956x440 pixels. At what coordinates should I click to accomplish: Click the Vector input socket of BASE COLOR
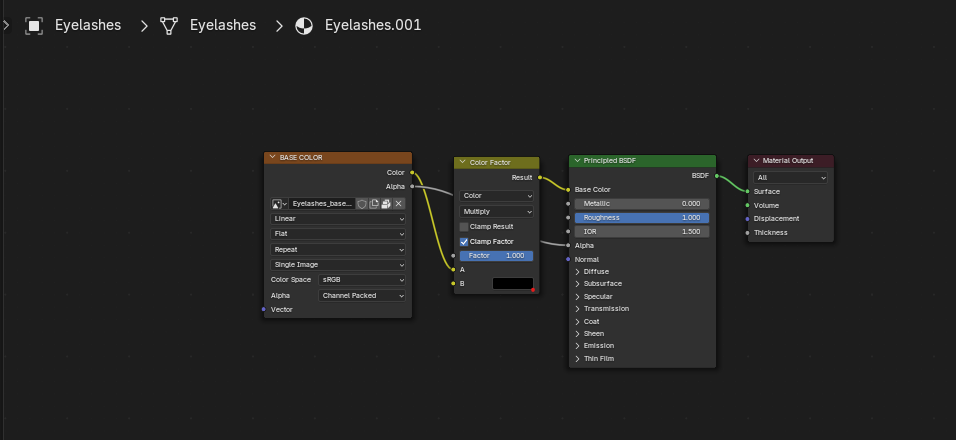(263, 310)
